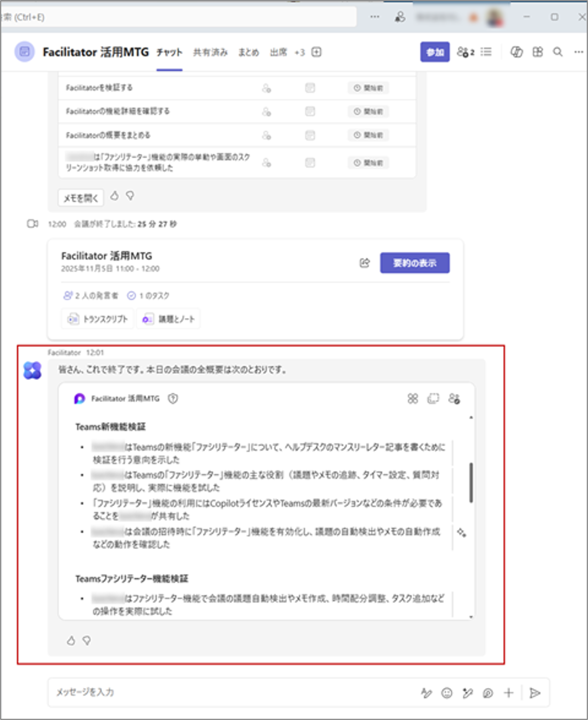Send message with the arrow icon
This screenshot has height=720, width=588.
coord(534,693)
